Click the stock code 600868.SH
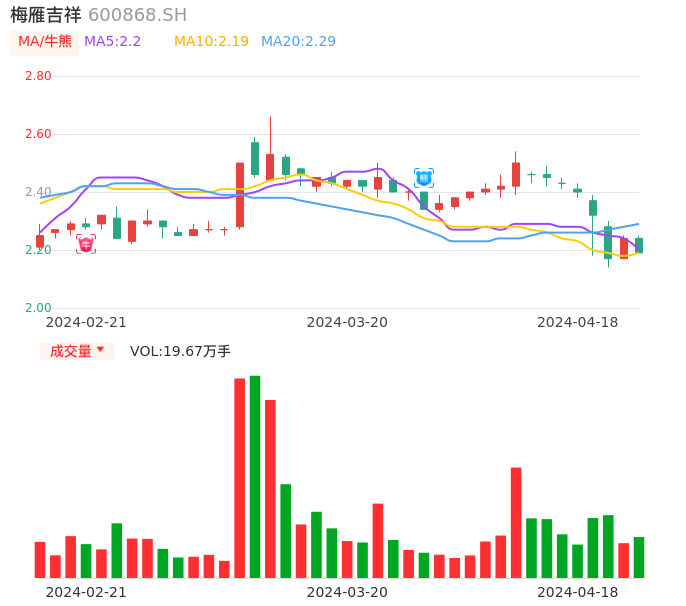Viewport: 686px width, 606px height. point(137,15)
